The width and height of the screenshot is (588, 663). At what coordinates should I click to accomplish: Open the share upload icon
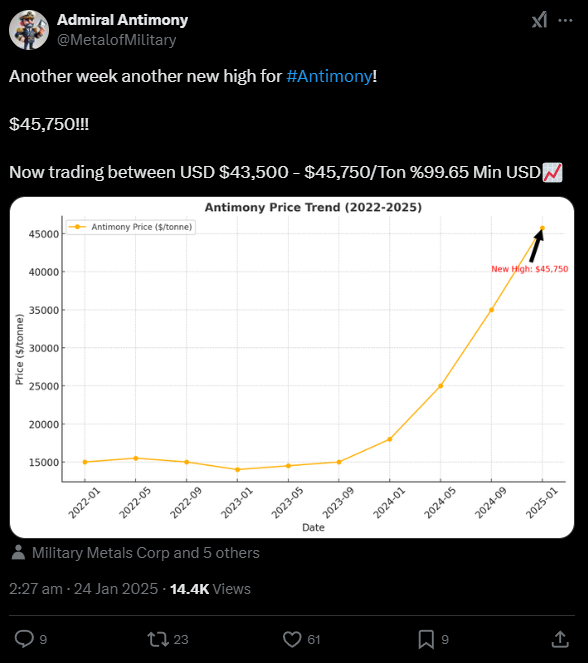[560, 639]
